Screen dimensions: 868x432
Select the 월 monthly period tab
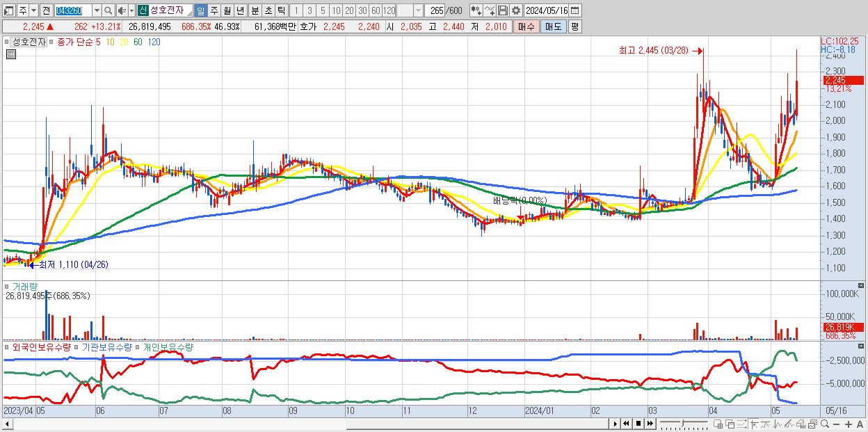(x=227, y=11)
